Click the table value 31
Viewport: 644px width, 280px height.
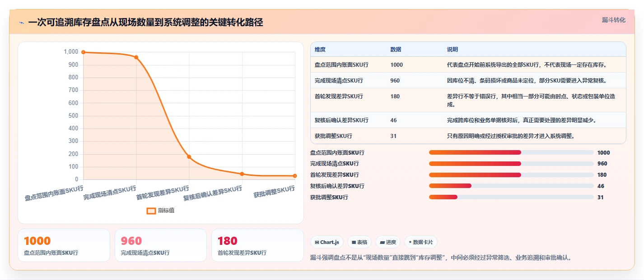pyautogui.click(x=393, y=136)
